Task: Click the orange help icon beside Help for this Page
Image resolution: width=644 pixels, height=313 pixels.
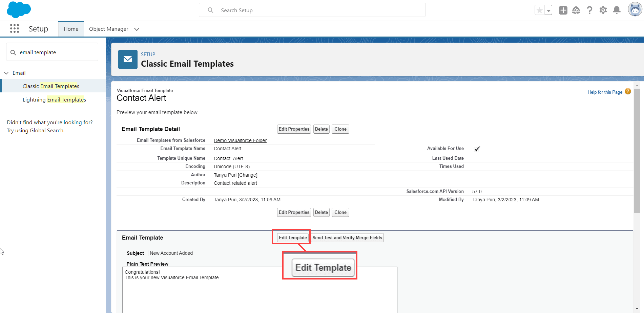Action: tap(628, 91)
